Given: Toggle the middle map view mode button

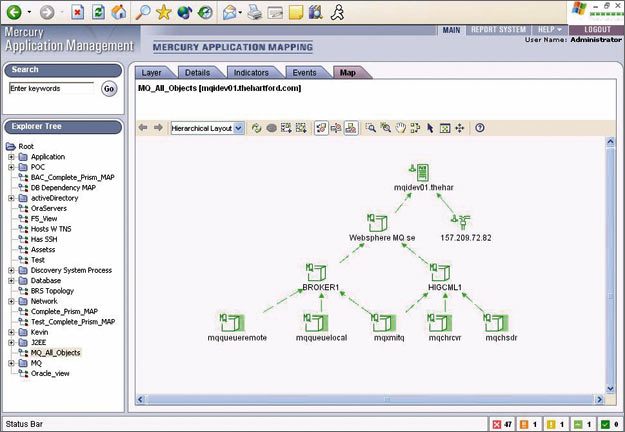Looking at the screenshot, I should click(336, 128).
